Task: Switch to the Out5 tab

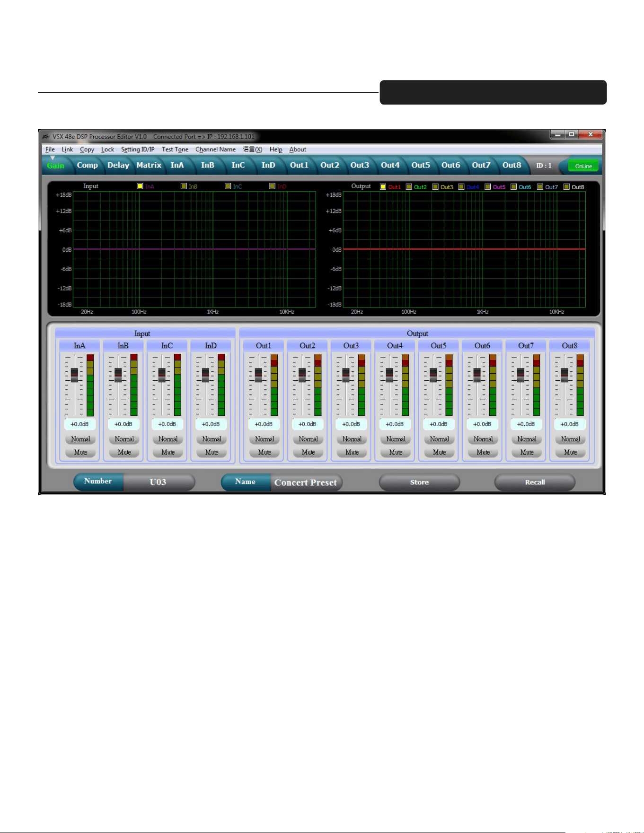Action: [421, 166]
